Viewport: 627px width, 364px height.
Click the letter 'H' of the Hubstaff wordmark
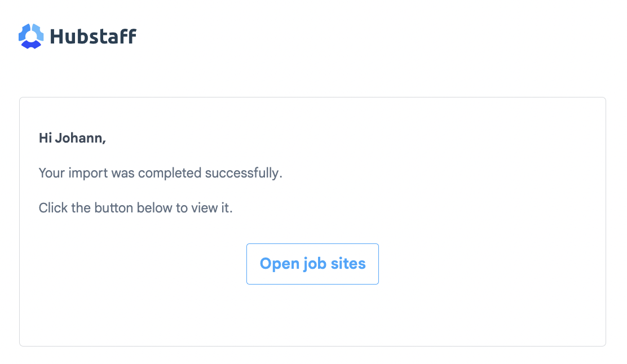(57, 37)
